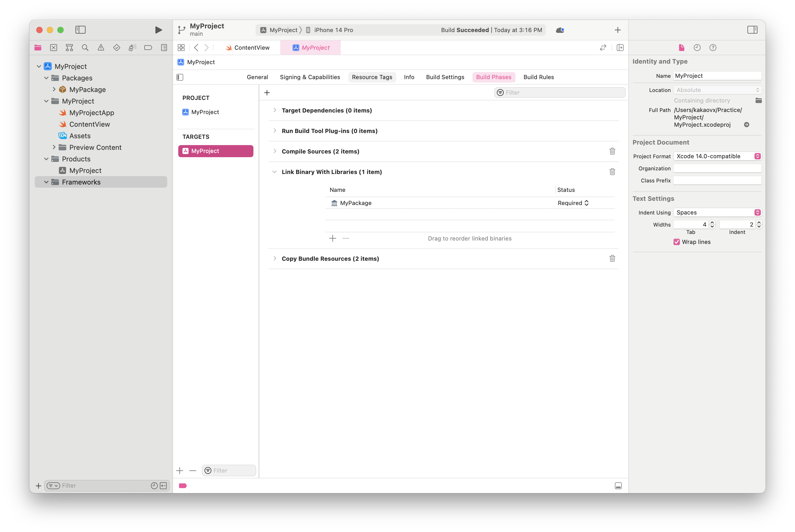Click the add editor split icon
Screen dimensions: 795x532
click(620, 48)
